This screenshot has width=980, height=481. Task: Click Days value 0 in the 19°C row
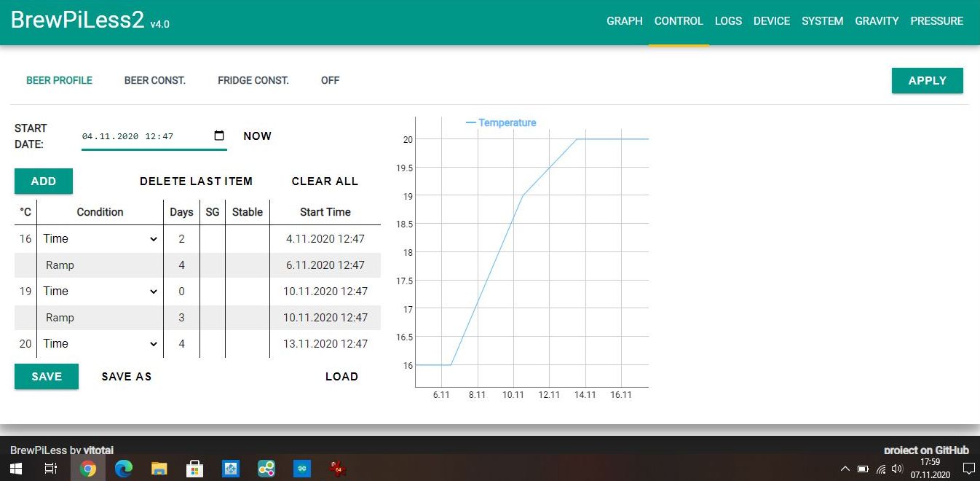181,291
